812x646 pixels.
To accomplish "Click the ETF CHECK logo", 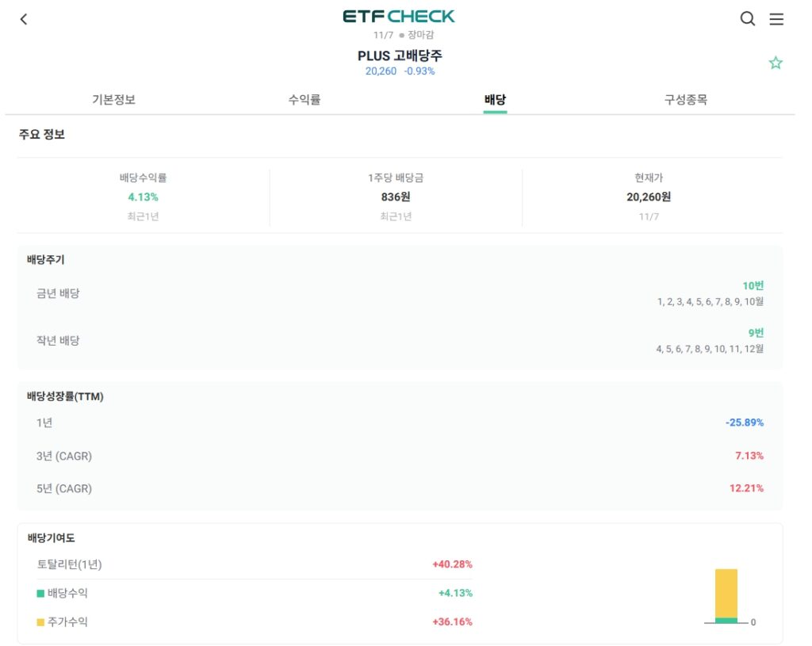I will point(399,17).
